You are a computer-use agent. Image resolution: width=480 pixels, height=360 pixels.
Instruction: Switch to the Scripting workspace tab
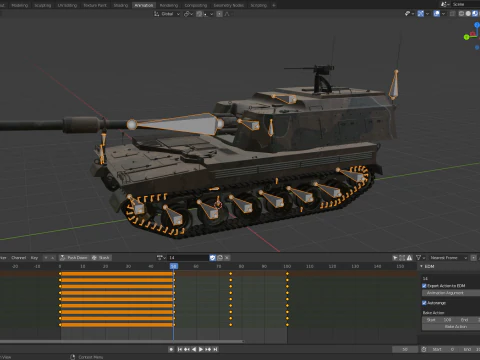tap(259, 5)
